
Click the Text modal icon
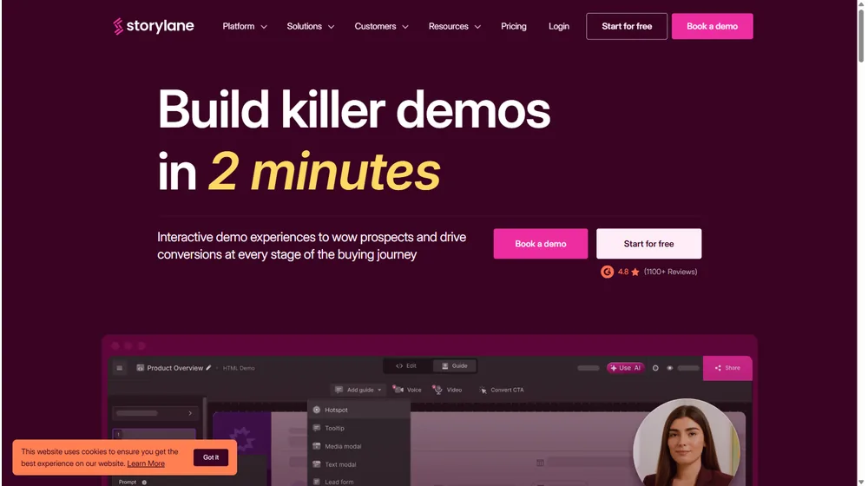(317, 464)
